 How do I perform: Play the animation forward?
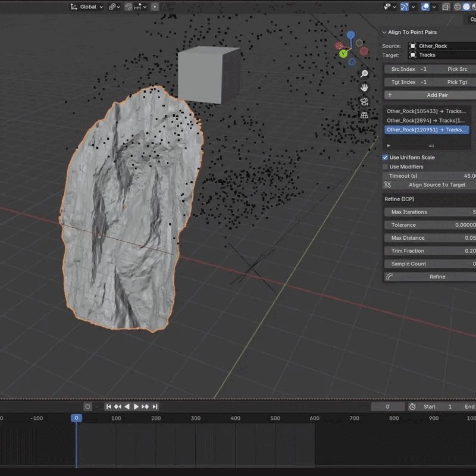[x=136, y=406]
